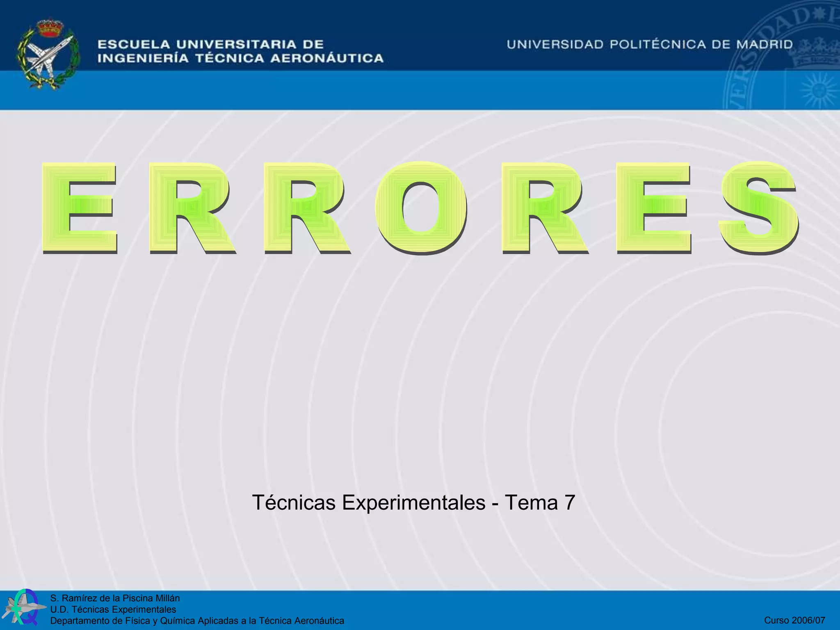
Task: Click 'Escuela Universitaria de' header text
Action: (x=211, y=44)
